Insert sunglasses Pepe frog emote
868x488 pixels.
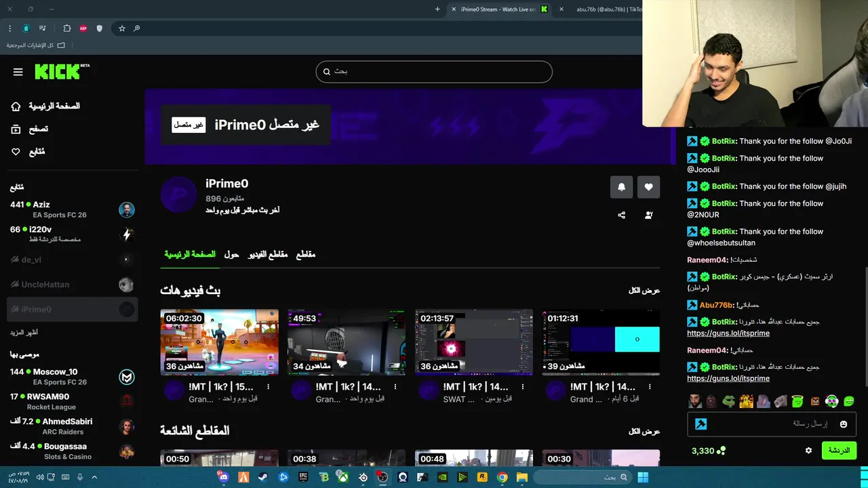coord(729,401)
